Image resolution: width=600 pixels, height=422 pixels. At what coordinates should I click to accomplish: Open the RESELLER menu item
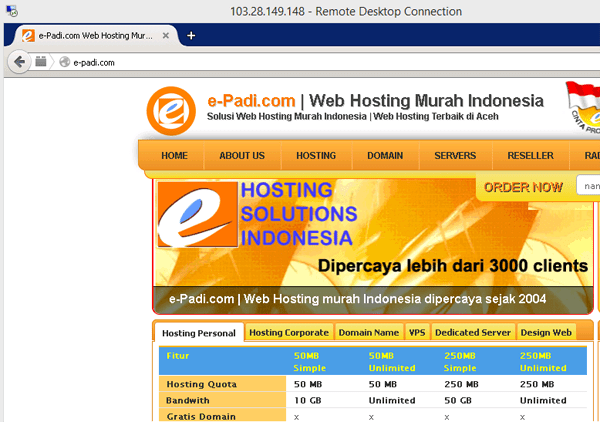click(530, 156)
